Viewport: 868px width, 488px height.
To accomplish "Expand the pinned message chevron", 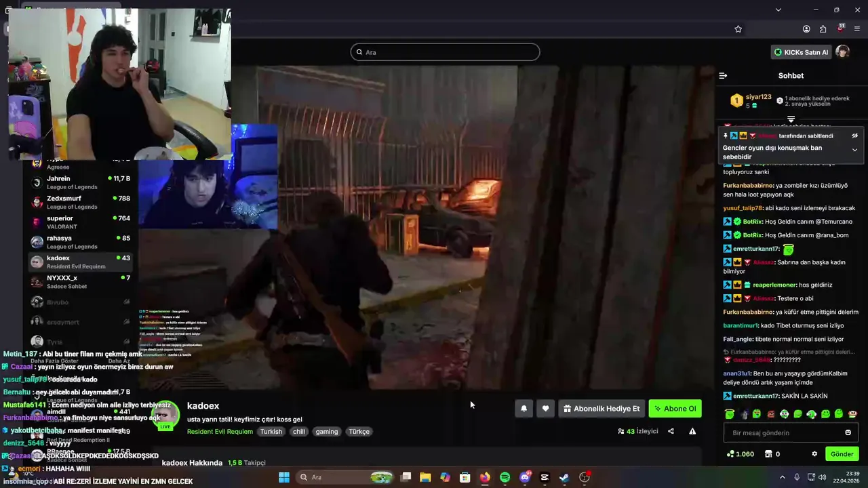I will pyautogui.click(x=854, y=150).
